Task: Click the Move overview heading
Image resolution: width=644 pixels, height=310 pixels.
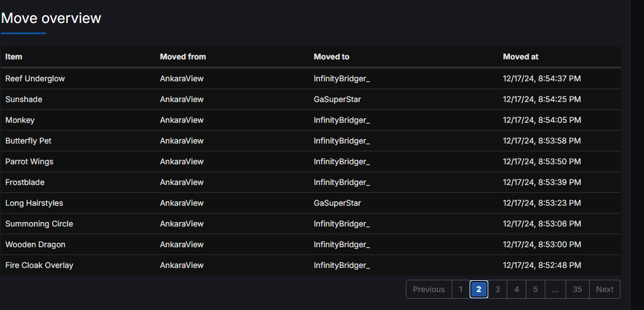Action: click(51, 18)
